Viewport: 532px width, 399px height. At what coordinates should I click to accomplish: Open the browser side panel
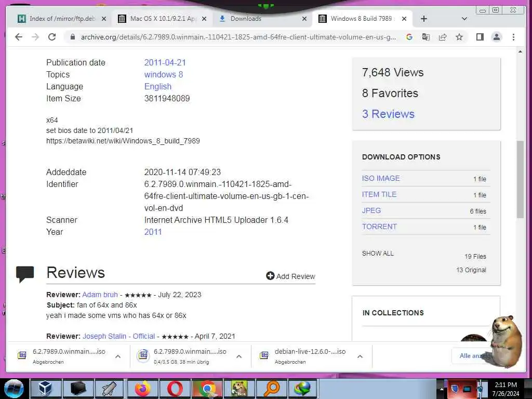click(x=480, y=37)
